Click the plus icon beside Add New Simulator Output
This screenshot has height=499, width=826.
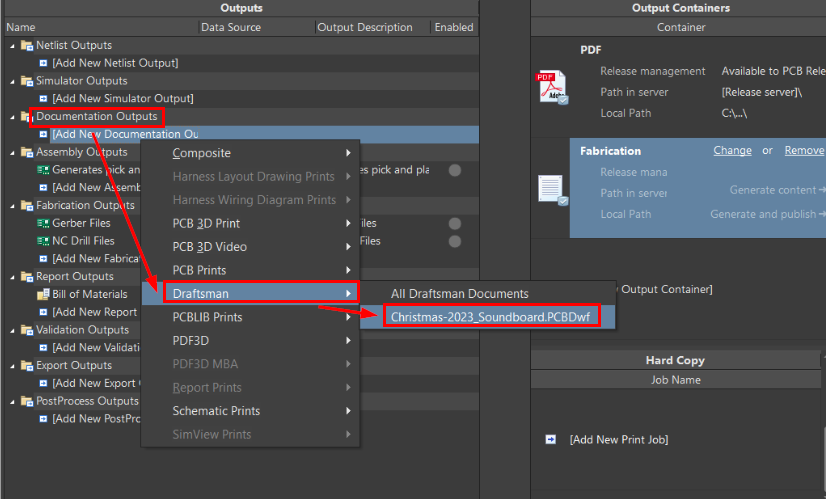[x=44, y=99]
